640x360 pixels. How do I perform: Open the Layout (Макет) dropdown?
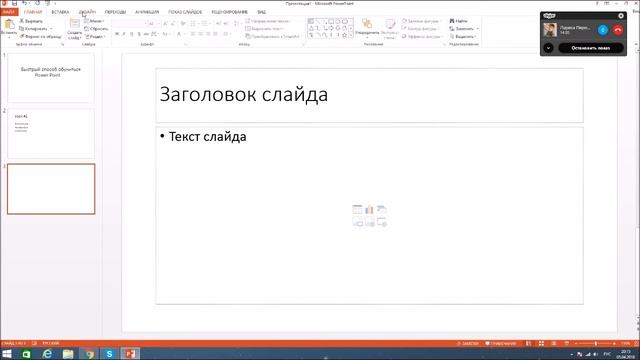[95, 21]
